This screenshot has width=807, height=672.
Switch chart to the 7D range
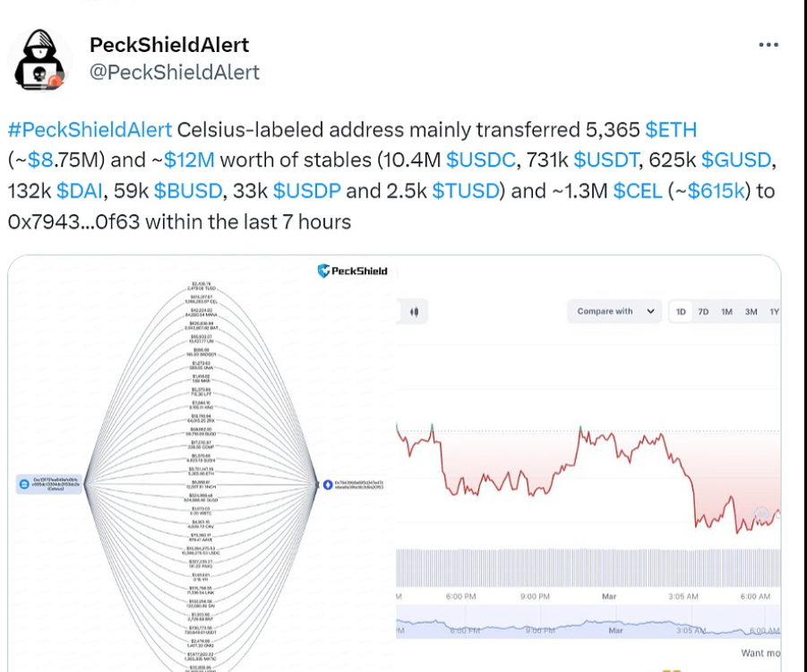coord(703,312)
